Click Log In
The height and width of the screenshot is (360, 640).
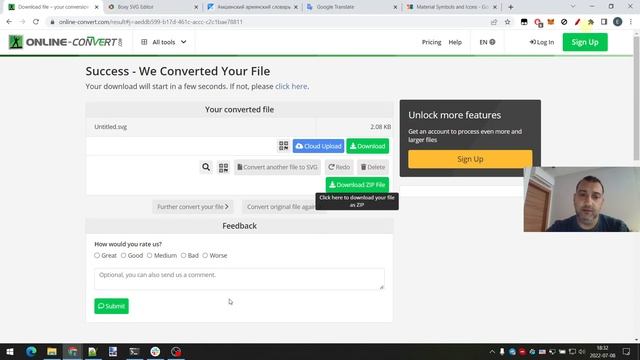[x=542, y=42]
